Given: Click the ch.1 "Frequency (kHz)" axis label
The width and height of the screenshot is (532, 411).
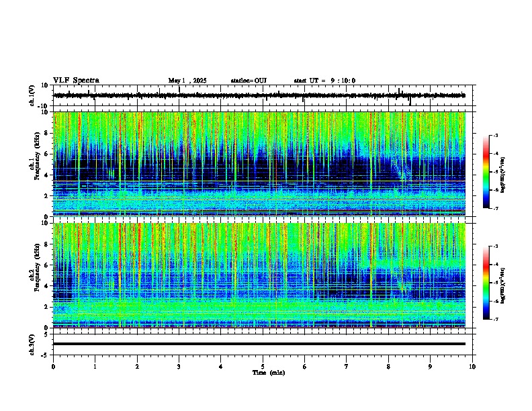Looking at the screenshot, I should 37,156.
